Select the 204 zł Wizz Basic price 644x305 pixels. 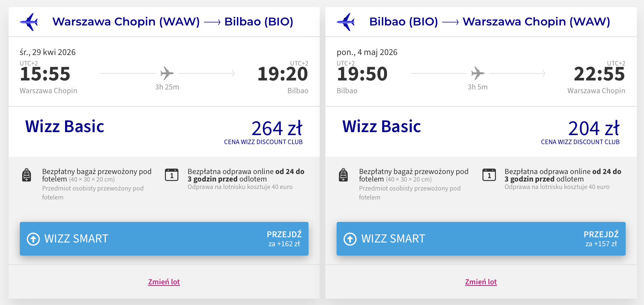pyautogui.click(x=594, y=129)
